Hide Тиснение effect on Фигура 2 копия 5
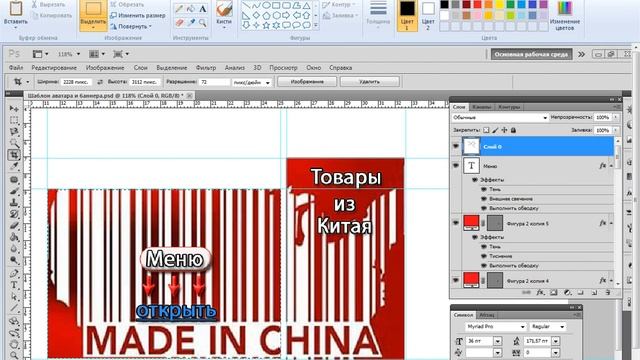This screenshot has height=360, width=640. pos(484,256)
